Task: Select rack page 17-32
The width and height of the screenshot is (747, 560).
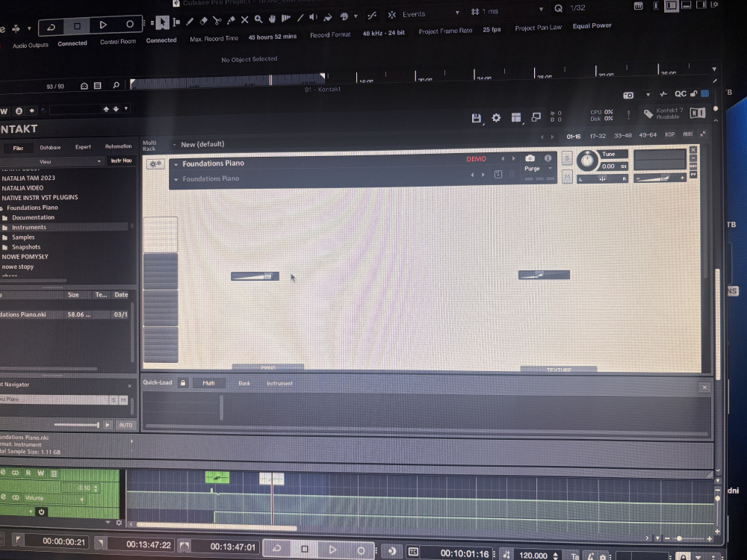Action: [x=598, y=136]
